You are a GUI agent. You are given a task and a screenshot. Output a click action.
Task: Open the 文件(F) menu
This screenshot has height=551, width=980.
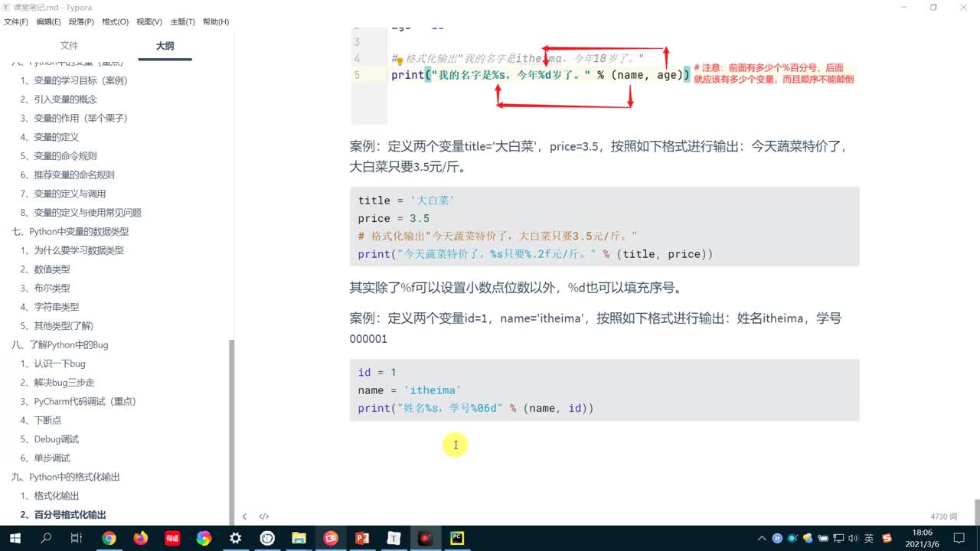pyautogui.click(x=15, y=21)
